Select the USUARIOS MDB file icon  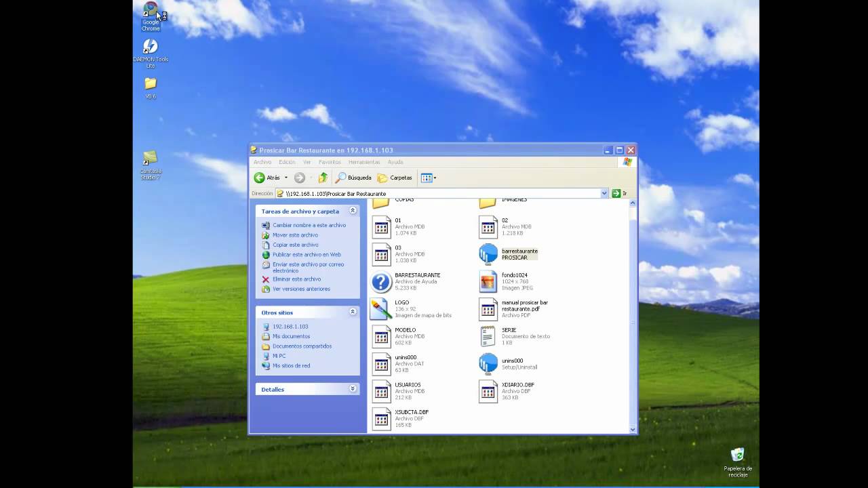click(x=382, y=391)
